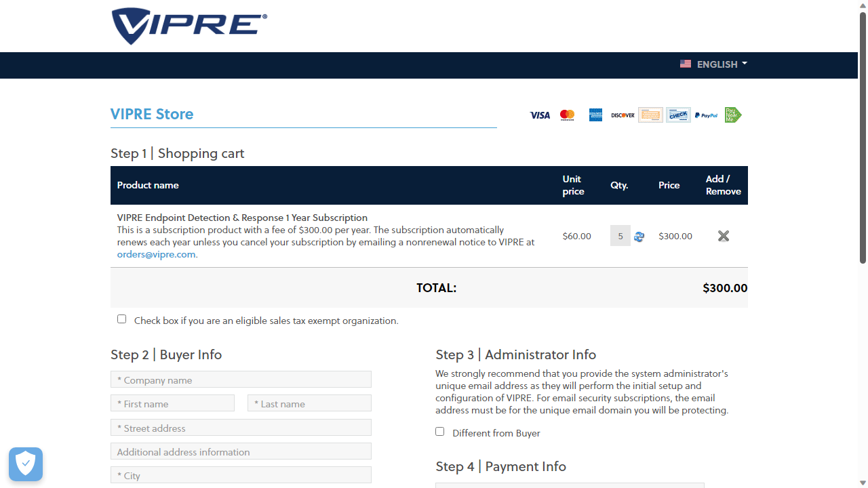Click the bold $300.00 total amount
The width and height of the screenshot is (868, 488).
tap(725, 288)
